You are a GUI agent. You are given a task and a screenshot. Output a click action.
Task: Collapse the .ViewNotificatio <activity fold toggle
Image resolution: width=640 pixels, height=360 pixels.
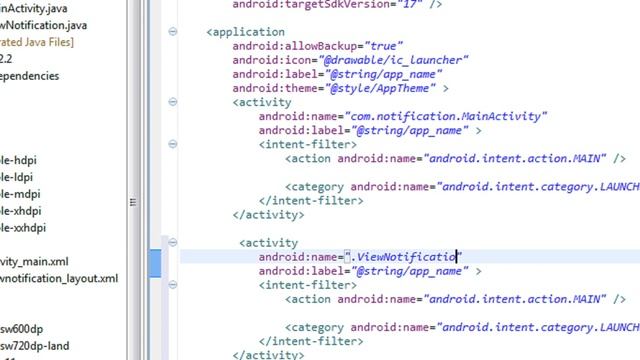[173, 242]
